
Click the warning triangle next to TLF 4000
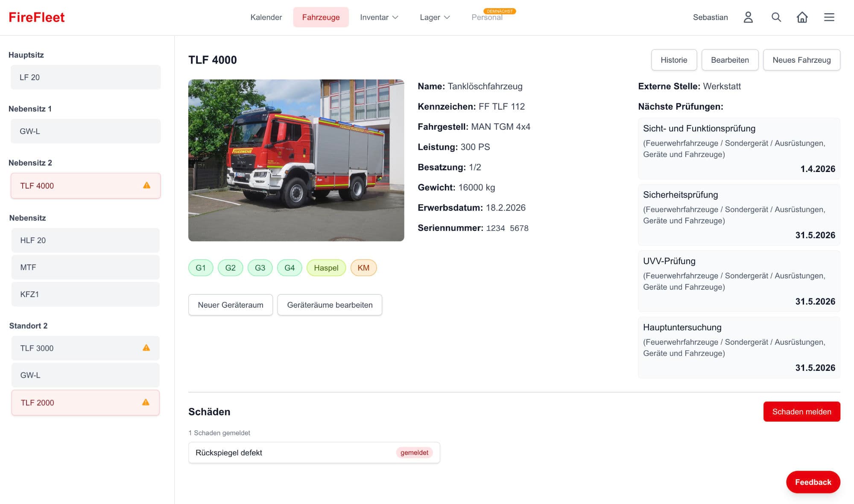point(146,185)
